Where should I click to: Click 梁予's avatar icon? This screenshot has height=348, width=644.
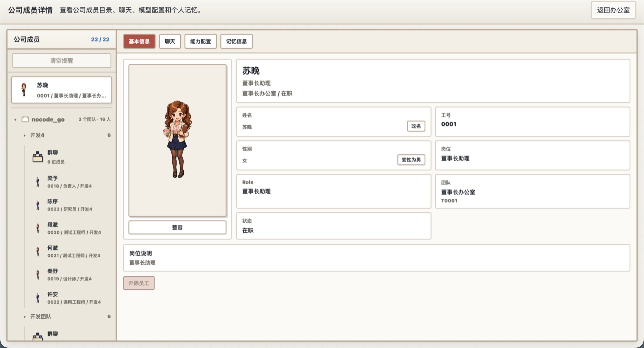[38, 182]
